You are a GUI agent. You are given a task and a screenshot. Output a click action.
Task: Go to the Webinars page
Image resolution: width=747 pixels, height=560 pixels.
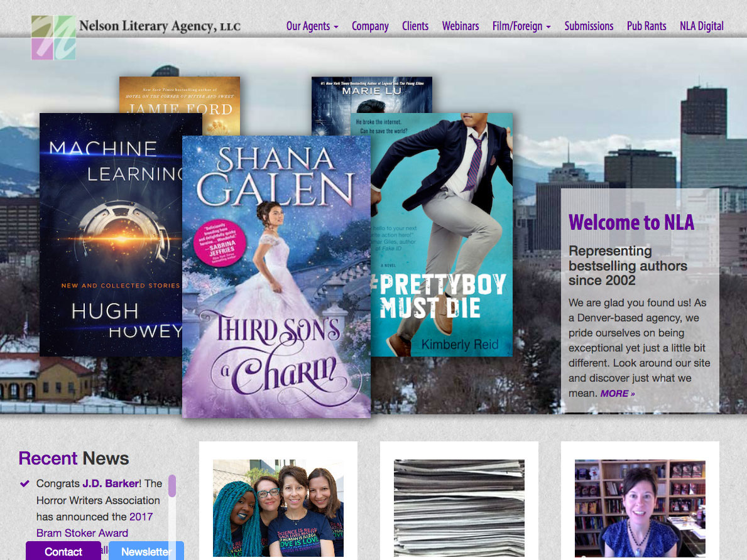tap(461, 26)
